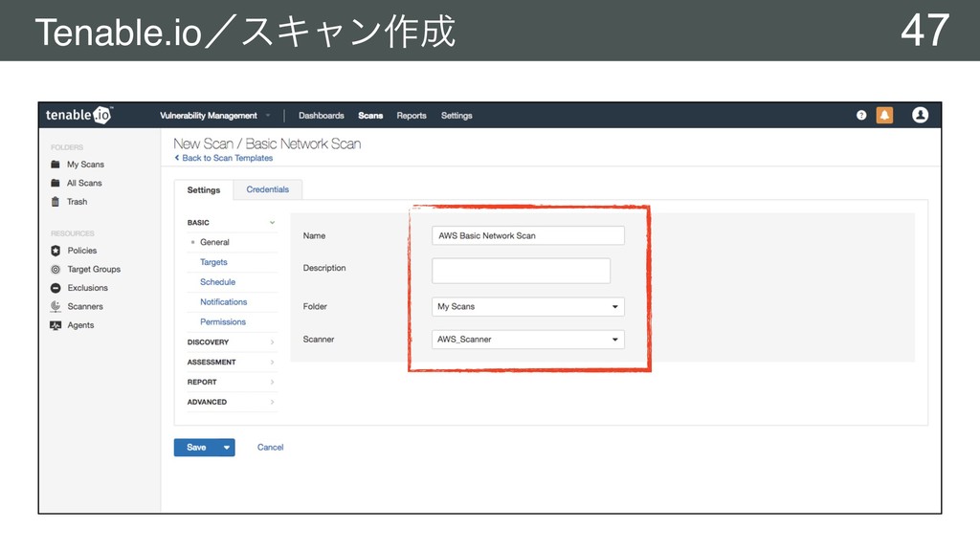Open the orange notifications bell
The height and width of the screenshot is (551, 980).
click(x=884, y=115)
